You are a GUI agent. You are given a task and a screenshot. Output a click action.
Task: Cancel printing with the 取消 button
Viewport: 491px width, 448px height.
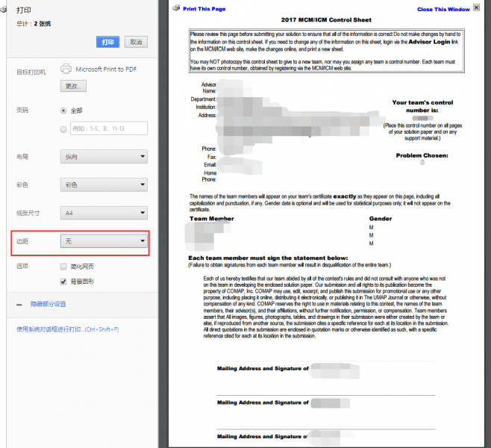[134, 42]
